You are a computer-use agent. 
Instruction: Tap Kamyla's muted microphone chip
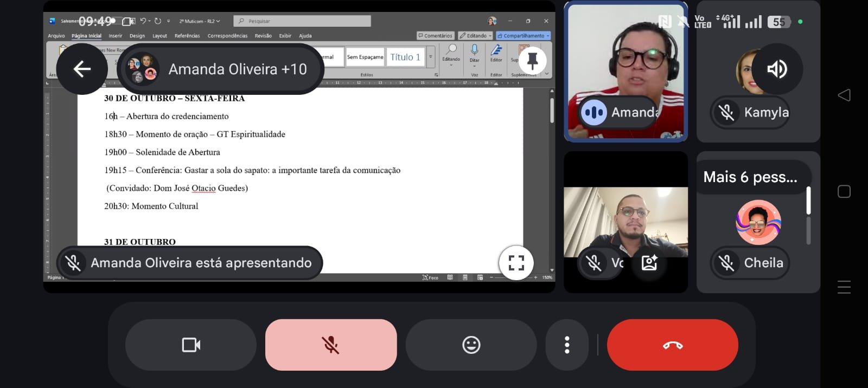[x=750, y=112]
